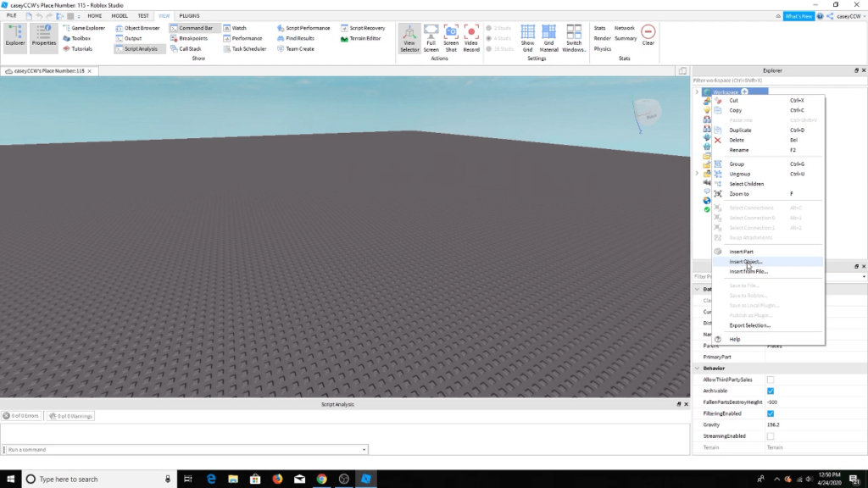
Task: Show the 0 of 0 Warnings filter
Action: coord(70,416)
